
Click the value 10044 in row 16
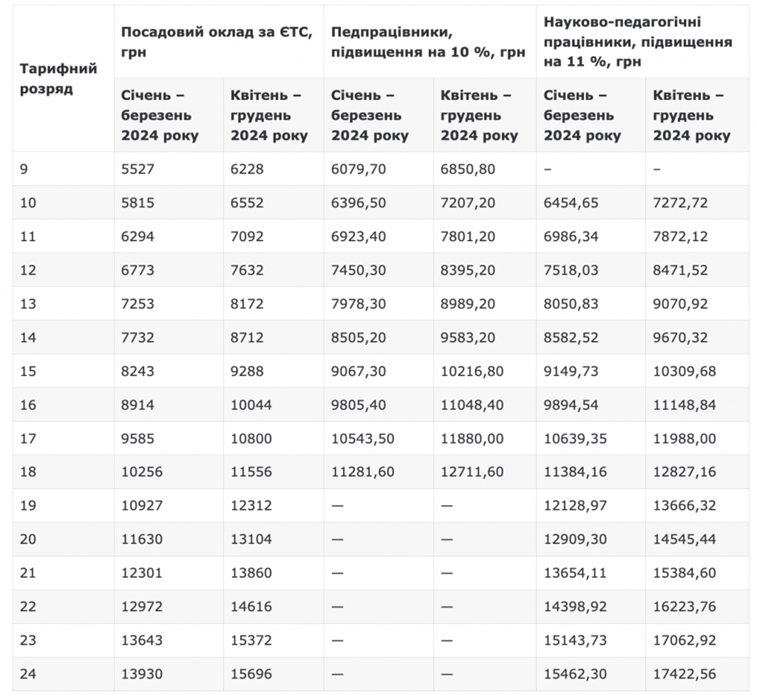coord(251,405)
